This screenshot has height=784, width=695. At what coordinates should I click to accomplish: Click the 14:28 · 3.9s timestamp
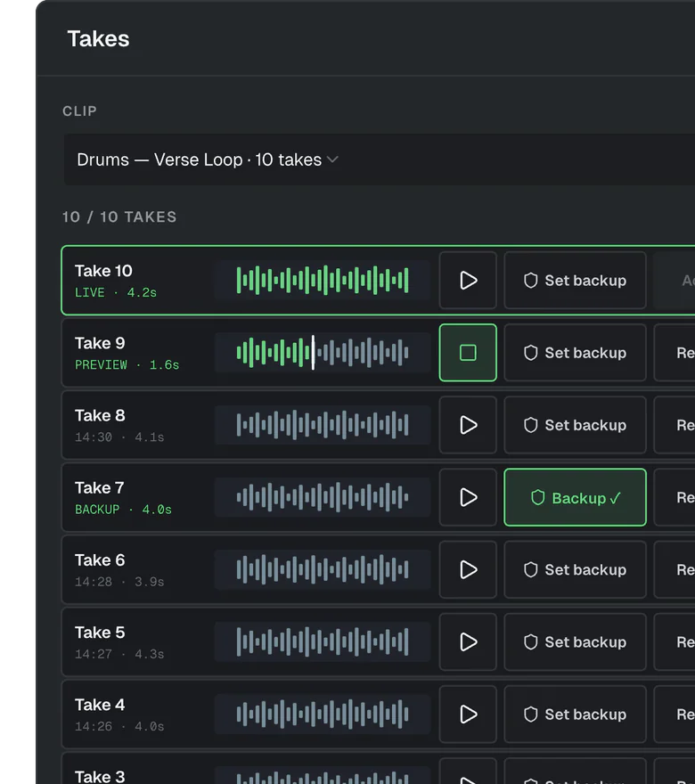(119, 582)
